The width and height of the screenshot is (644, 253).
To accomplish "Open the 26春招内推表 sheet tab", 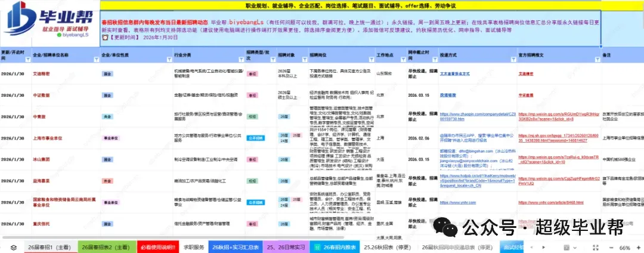I will (335, 248).
